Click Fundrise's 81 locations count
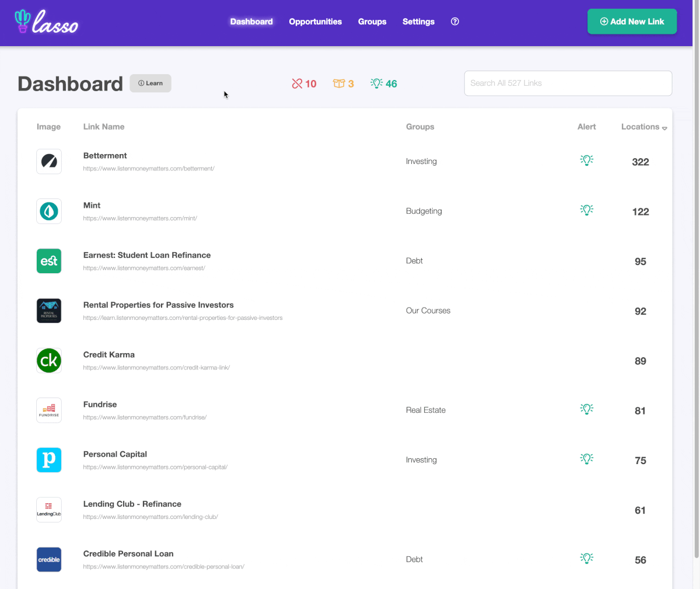The width and height of the screenshot is (700, 589). pyautogui.click(x=640, y=411)
